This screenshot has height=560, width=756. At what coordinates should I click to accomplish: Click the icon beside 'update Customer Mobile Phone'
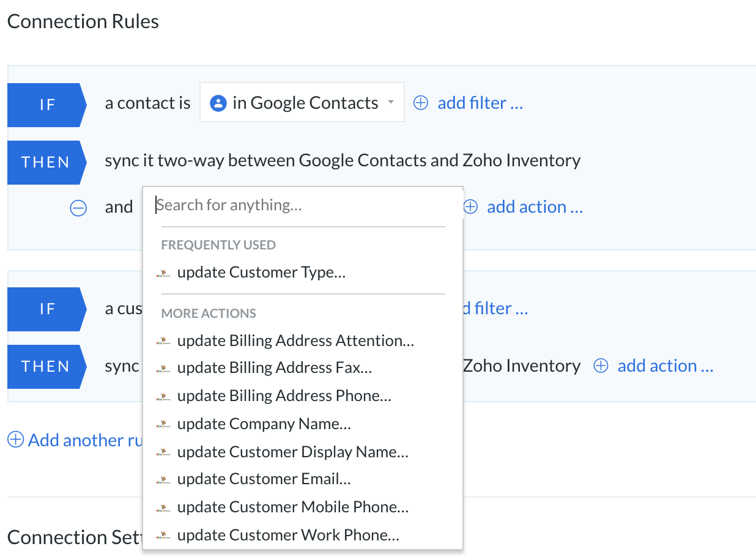click(x=163, y=508)
